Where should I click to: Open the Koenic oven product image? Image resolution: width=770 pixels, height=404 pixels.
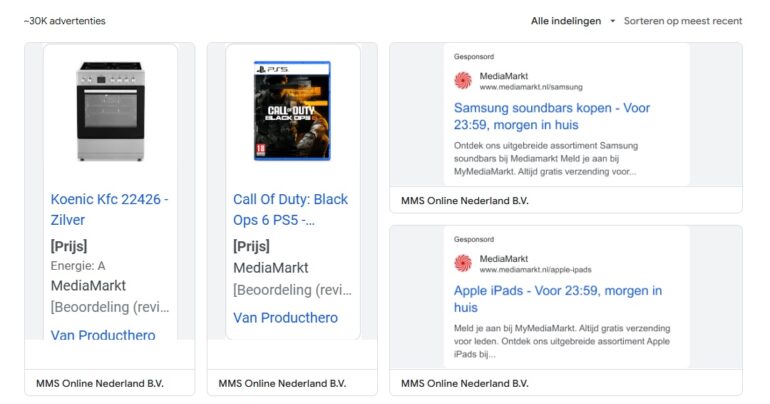110,111
